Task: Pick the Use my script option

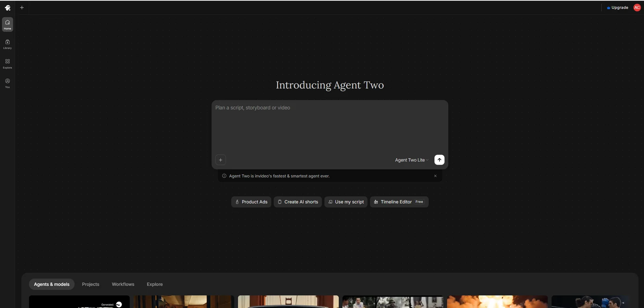Action: pos(346,202)
